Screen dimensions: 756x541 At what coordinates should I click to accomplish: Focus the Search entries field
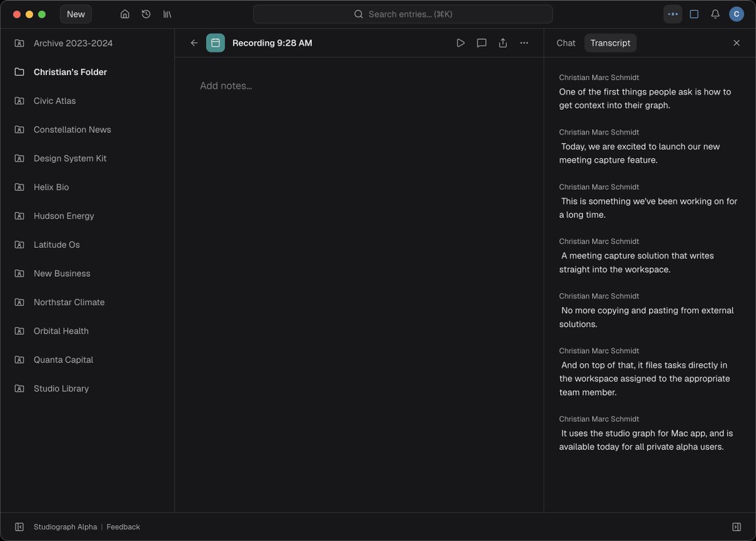coord(403,14)
